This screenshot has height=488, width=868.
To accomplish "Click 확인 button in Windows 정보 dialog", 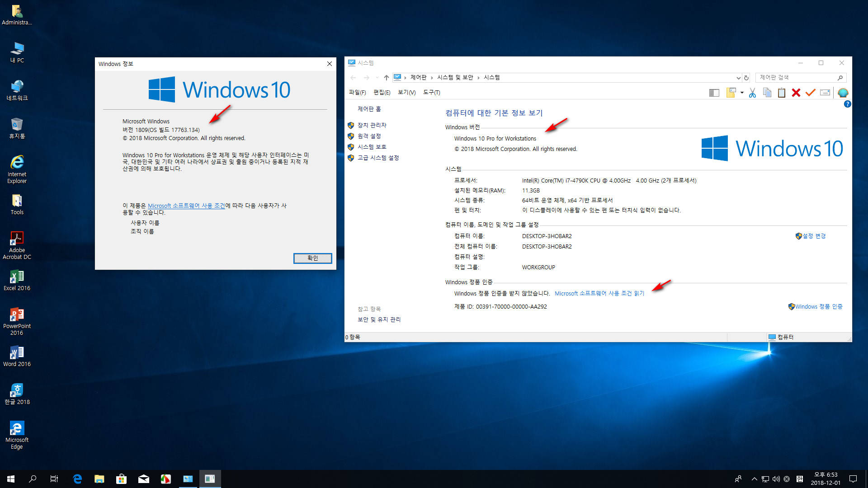I will (312, 258).
